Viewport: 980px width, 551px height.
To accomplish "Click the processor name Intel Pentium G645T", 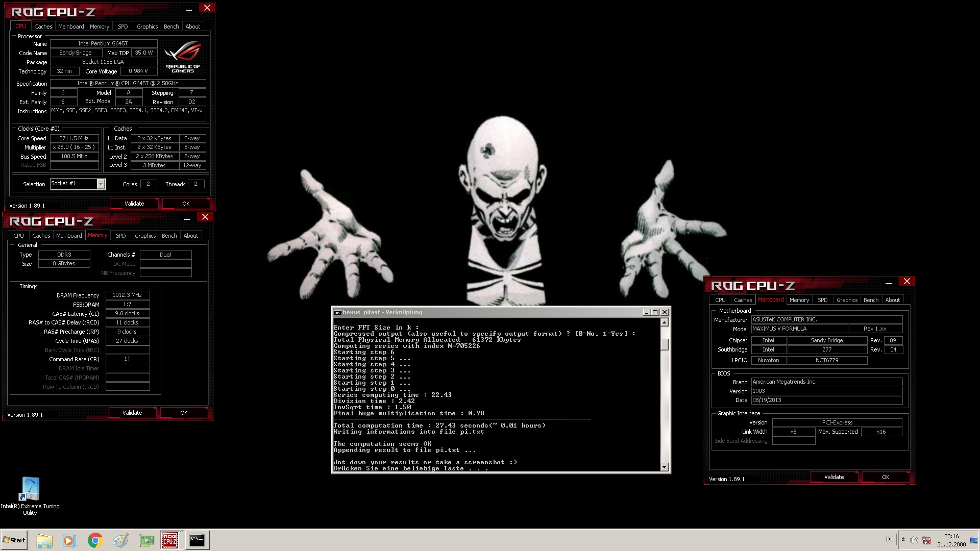I will coord(104,44).
